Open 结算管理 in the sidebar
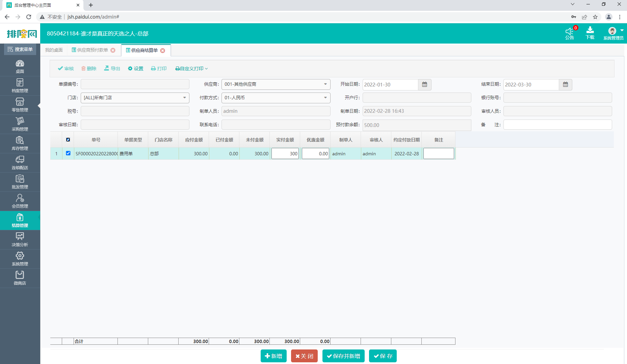 coord(20,220)
